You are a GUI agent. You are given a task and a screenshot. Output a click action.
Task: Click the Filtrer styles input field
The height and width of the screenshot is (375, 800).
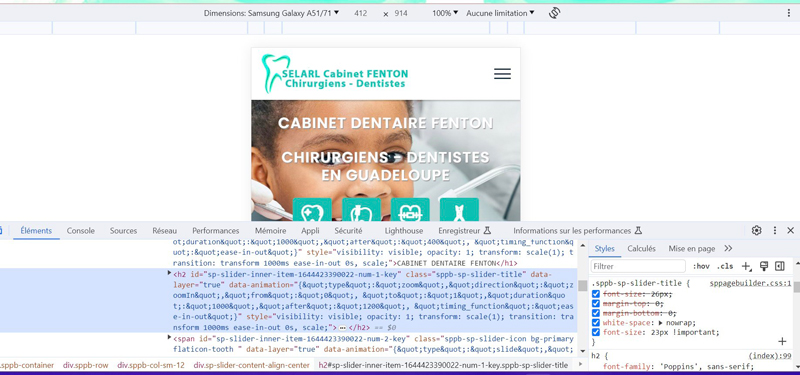(x=638, y=266)
